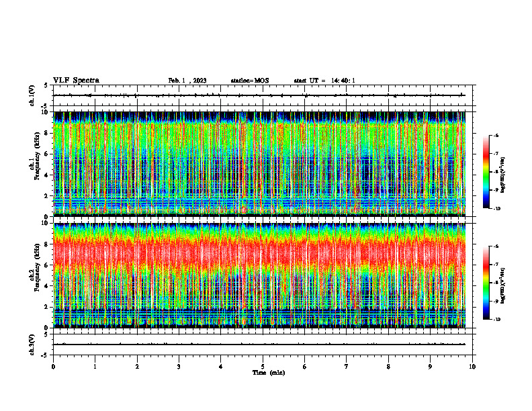Click the "-5" tick on ch.3(V) axis

45,355
